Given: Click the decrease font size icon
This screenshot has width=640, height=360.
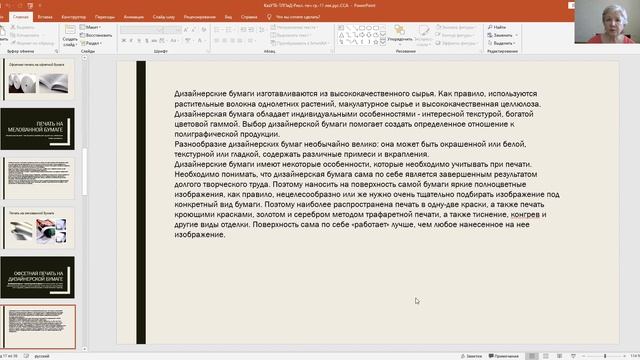Looking at the screenshot, I should click(x=193, y=30).
